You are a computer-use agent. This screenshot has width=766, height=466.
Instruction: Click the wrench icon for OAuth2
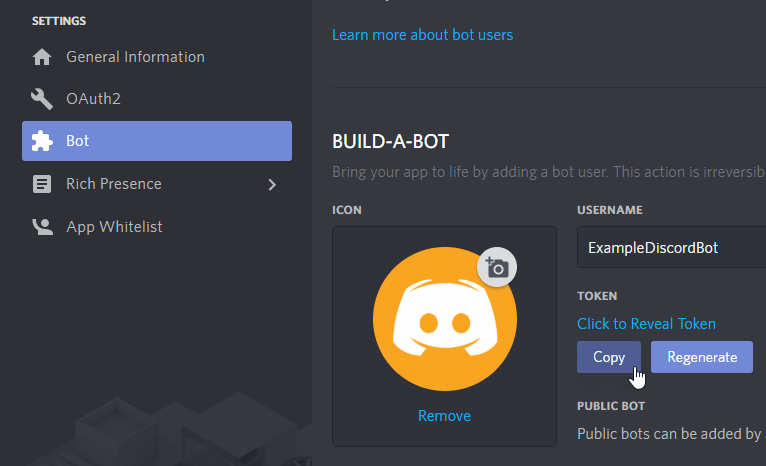tap(42, 99)
